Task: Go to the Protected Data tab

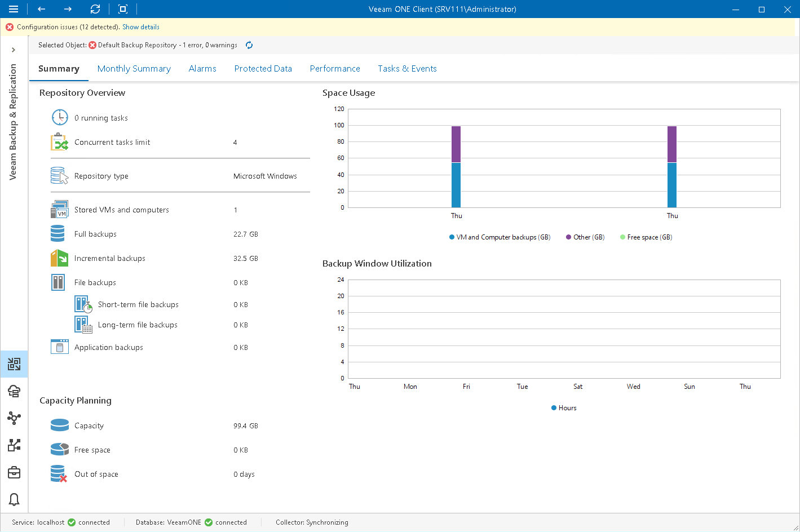Action: click(x=263, y=69)
